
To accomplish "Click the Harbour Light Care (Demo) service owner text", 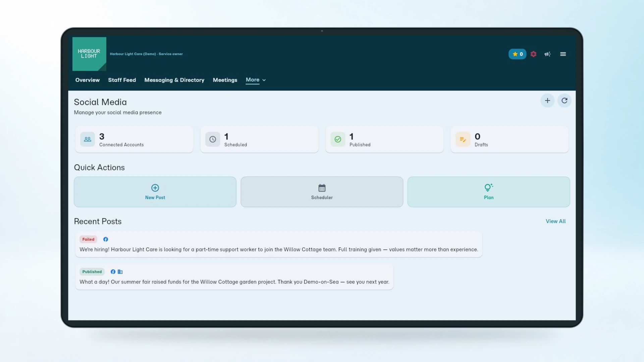I will point(146,54).
